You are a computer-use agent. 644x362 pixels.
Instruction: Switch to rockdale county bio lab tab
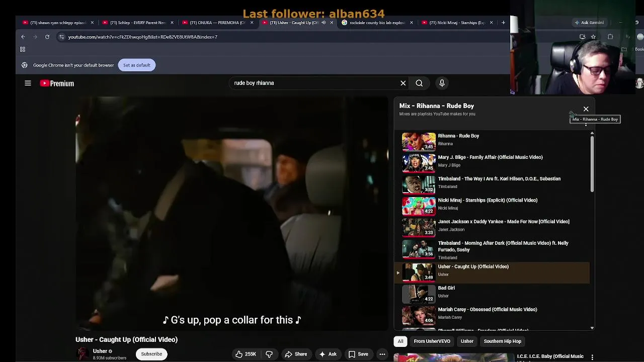tap(377, 23)
